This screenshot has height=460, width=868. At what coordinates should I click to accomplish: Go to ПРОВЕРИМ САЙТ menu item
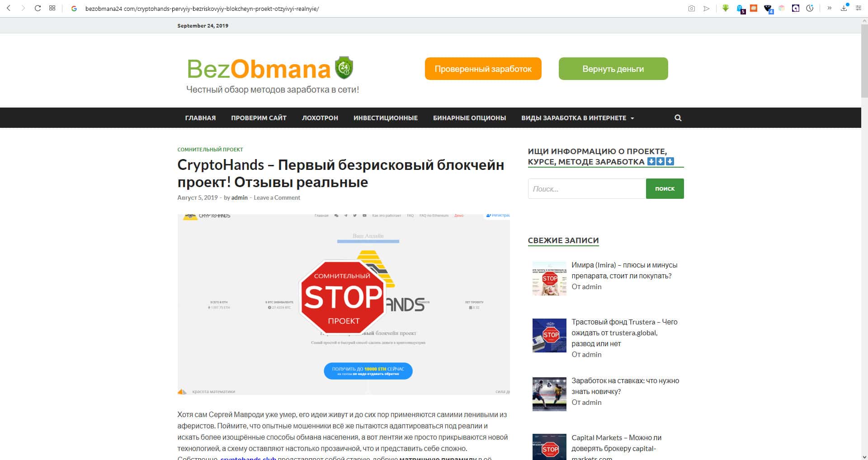[259, 118]
